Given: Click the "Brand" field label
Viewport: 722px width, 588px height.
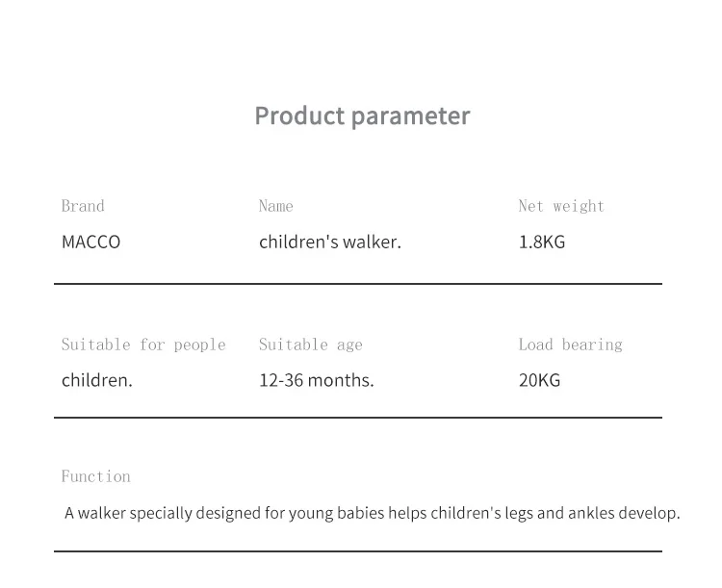Looking at the screenshot, I should (x=83, y=206).
